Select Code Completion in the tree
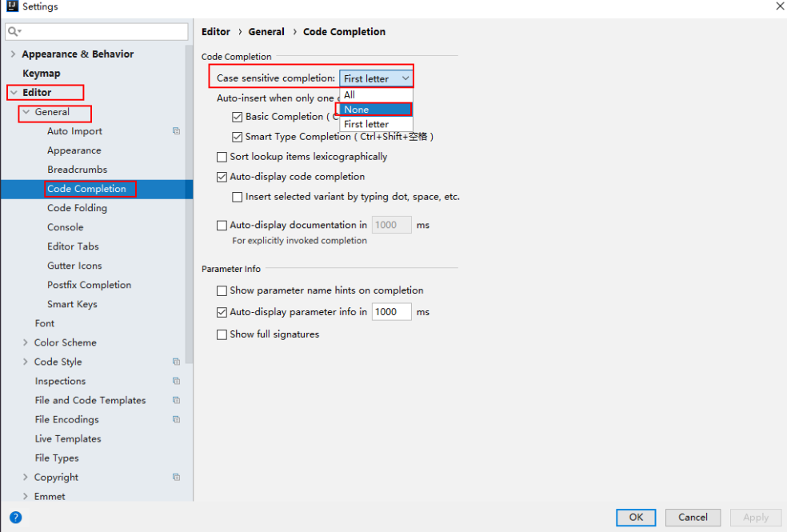This screenshot has width=787, height=532. [x=86, y=189]
